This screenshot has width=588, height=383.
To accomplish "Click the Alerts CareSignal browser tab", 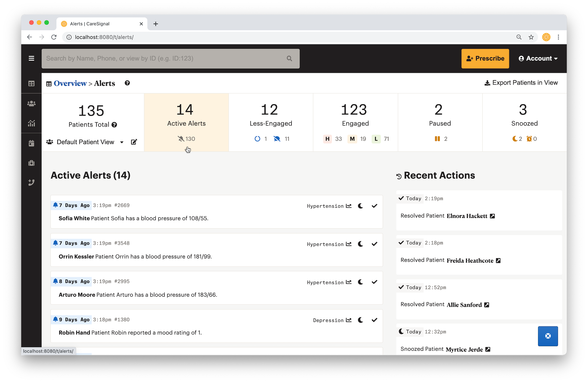I will pos(102,24).
